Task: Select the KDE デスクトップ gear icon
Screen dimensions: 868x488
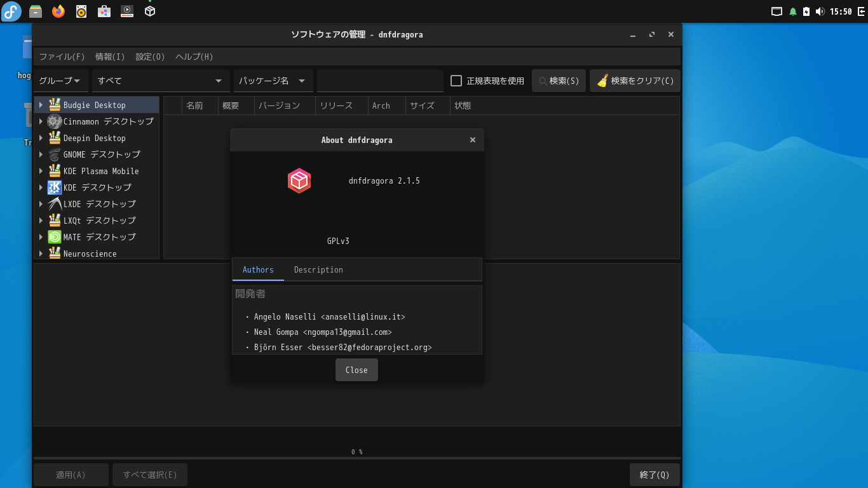Action: 55,187
